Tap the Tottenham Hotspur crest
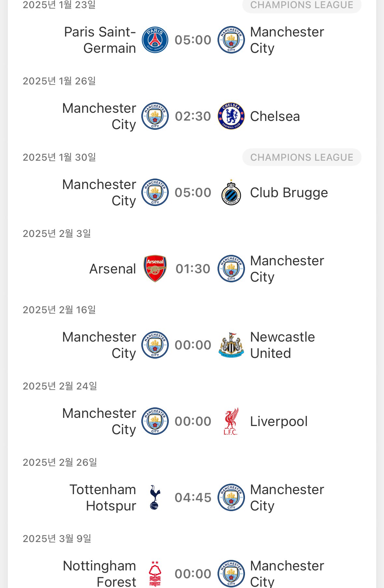This screenshot has width=384, height=588. [x=155, y=498]
